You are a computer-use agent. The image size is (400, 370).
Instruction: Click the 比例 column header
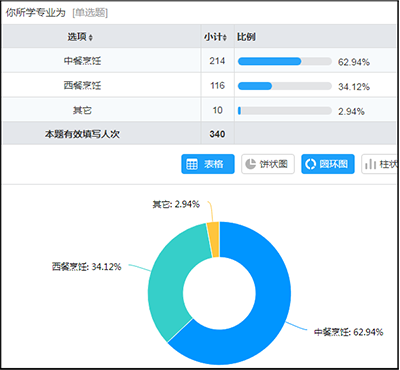coord(246,37)
